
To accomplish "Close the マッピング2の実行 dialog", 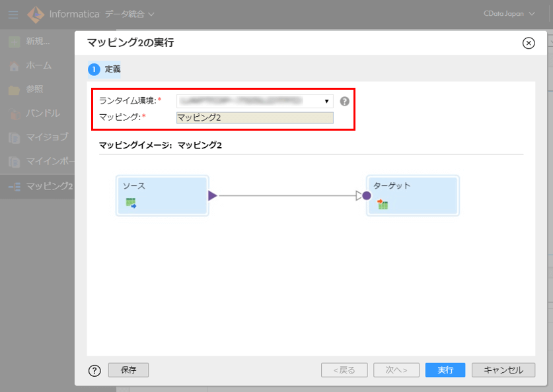I will click(x=529, y=43).
